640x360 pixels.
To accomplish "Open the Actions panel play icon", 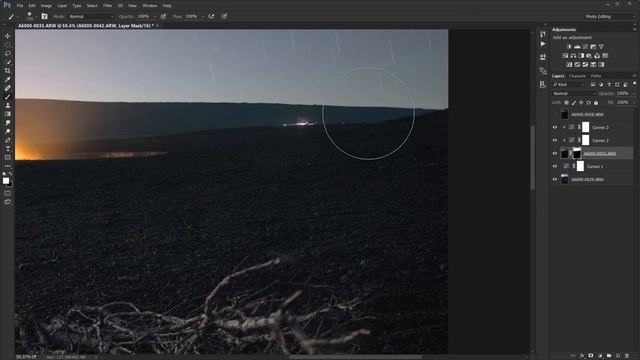I will (542, 44).
